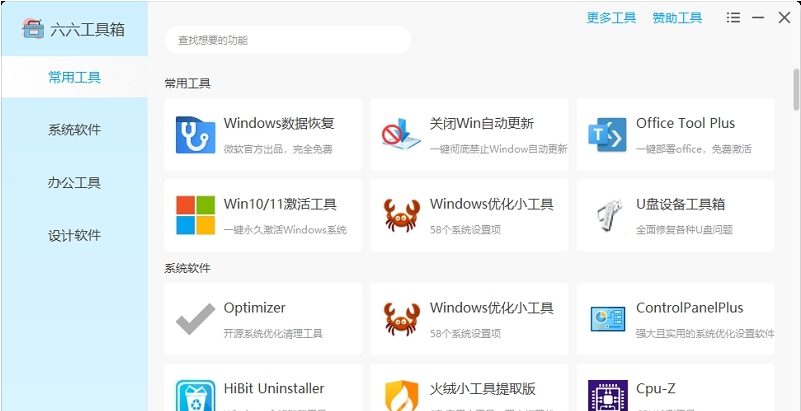Screen dimensions: 801x411
Task: Click the '火绒小工具提取版' title text
Action: pyautogui.click(x=483, y=389)
